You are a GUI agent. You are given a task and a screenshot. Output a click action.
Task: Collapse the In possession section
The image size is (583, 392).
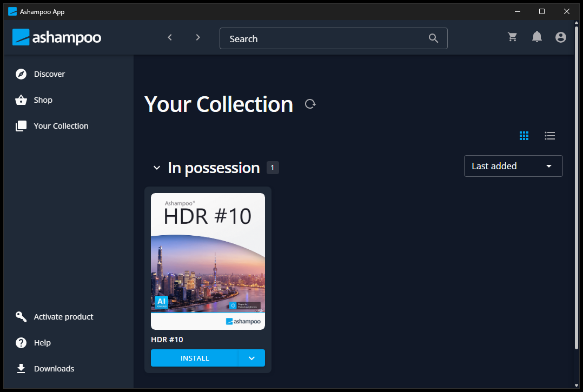(157, 168)
